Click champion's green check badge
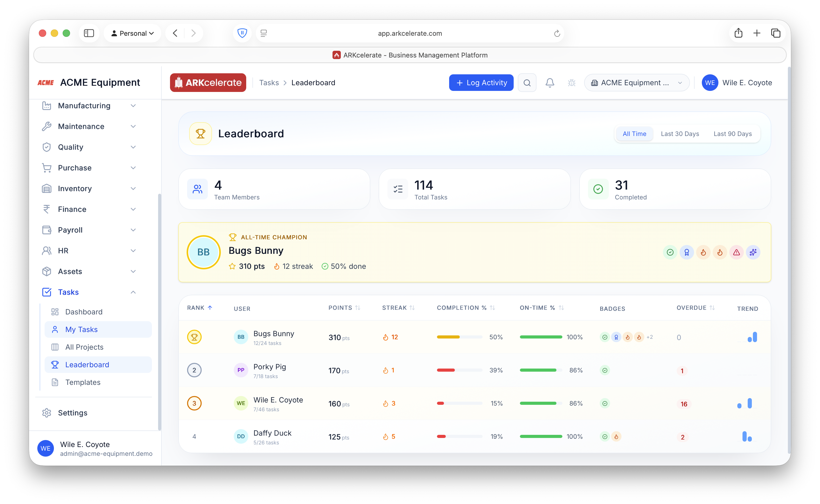Image resolution: width=820 pixels, height=504 pixels. (x=670, y=252)
